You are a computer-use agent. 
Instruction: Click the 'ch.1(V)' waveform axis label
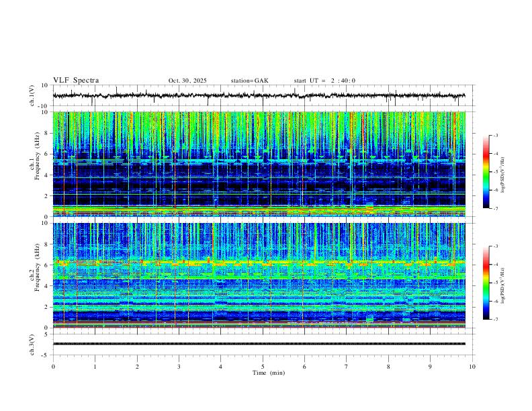(32, 95)
